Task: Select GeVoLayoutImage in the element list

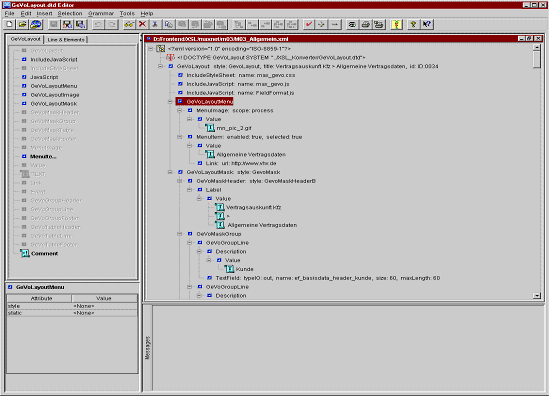Action: pos(55,95)
